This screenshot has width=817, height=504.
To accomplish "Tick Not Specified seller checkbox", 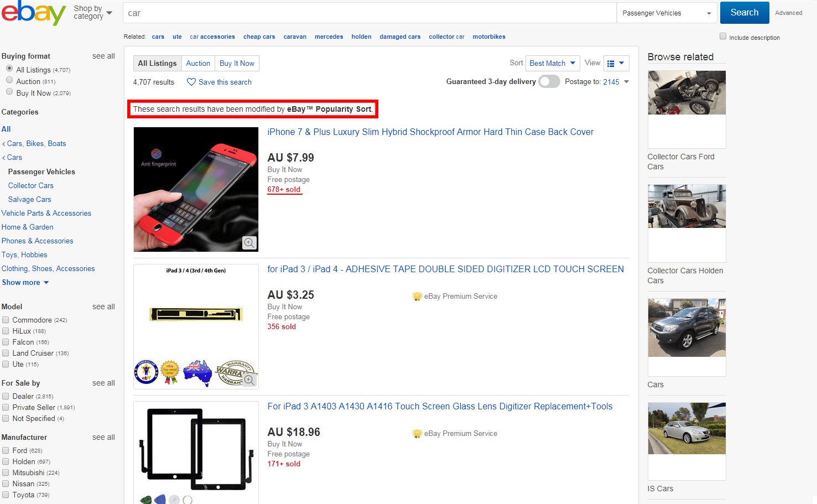I will click(6, 418).
